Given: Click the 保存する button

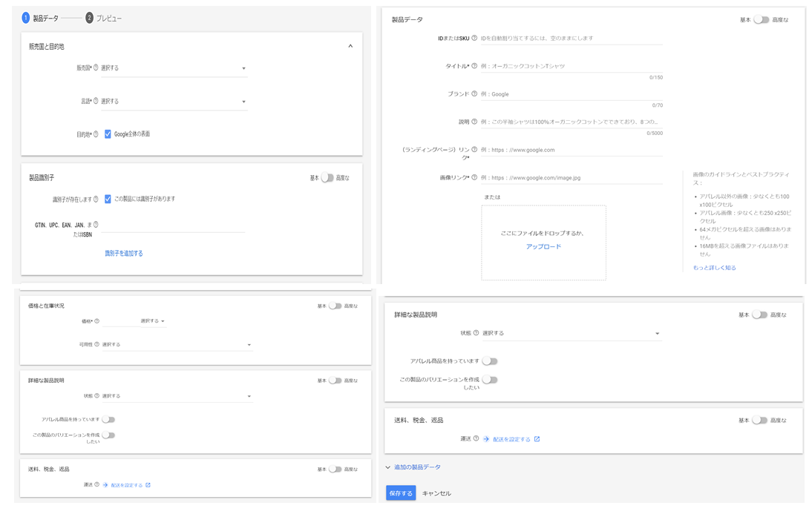Looking at the screenshot, I should tap(401, 493).
